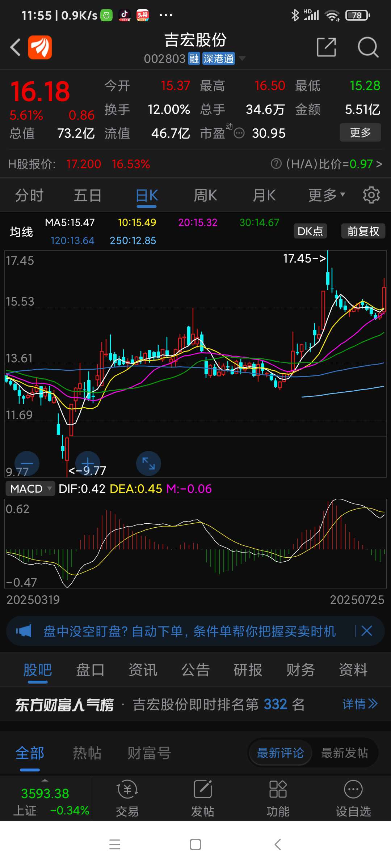The image size is (391, 868).
Task: Switch to 研报 tab
Action: [x=248, y=670]
